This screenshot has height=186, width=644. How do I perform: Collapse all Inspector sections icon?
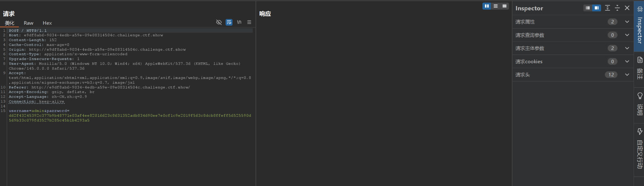point(617,8)
